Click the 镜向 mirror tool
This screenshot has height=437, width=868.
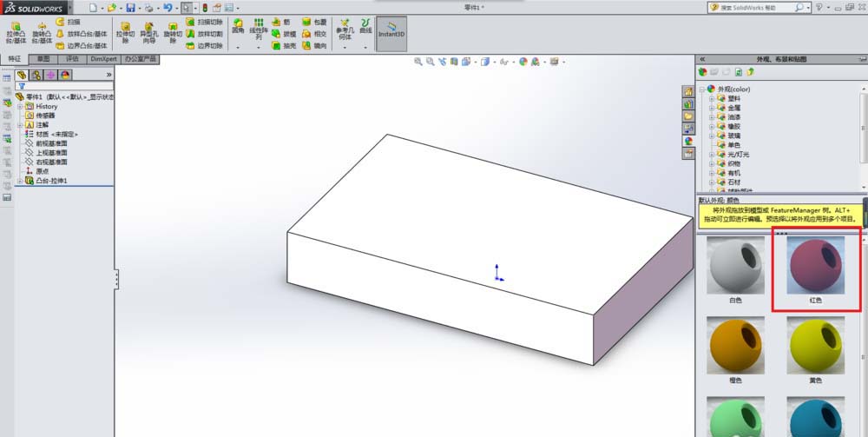pyautogui.click(x=314, y=45)
